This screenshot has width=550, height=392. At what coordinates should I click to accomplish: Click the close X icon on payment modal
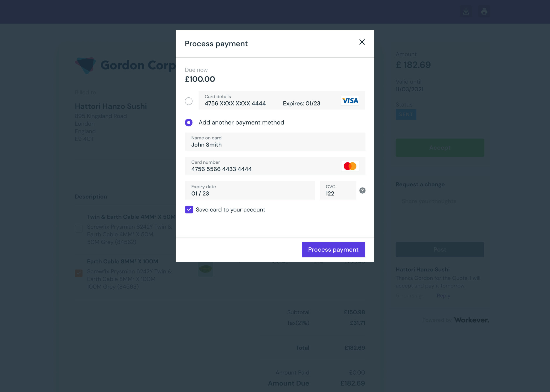362,42
